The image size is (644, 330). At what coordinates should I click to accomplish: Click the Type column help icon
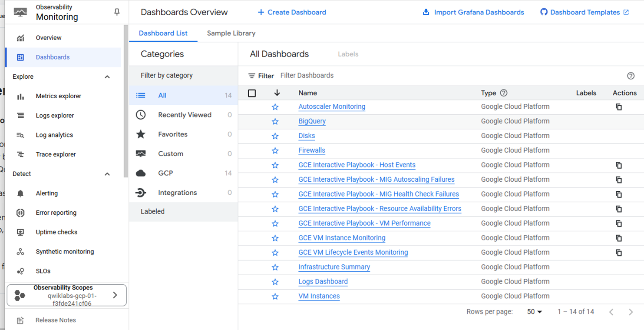click(x=504, y=93)
